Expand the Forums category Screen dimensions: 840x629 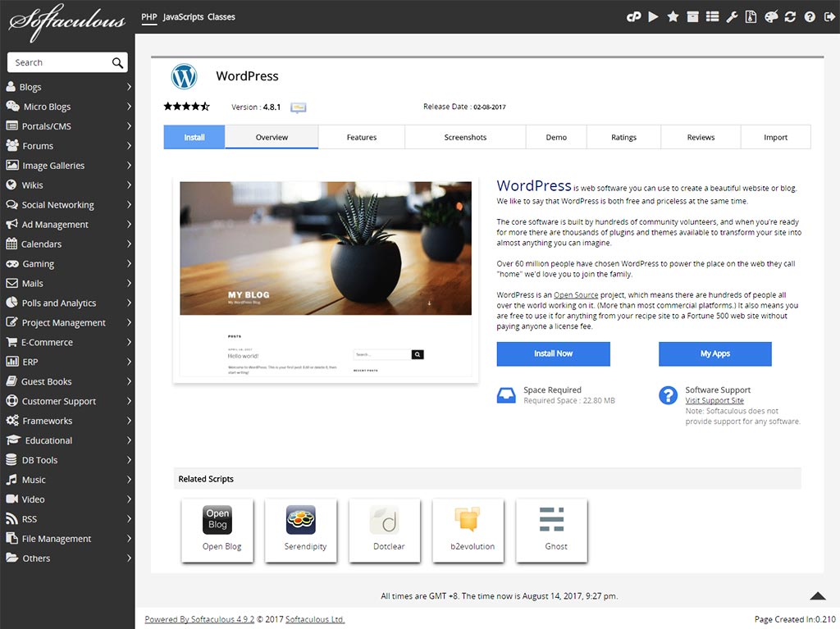point(67,146)
